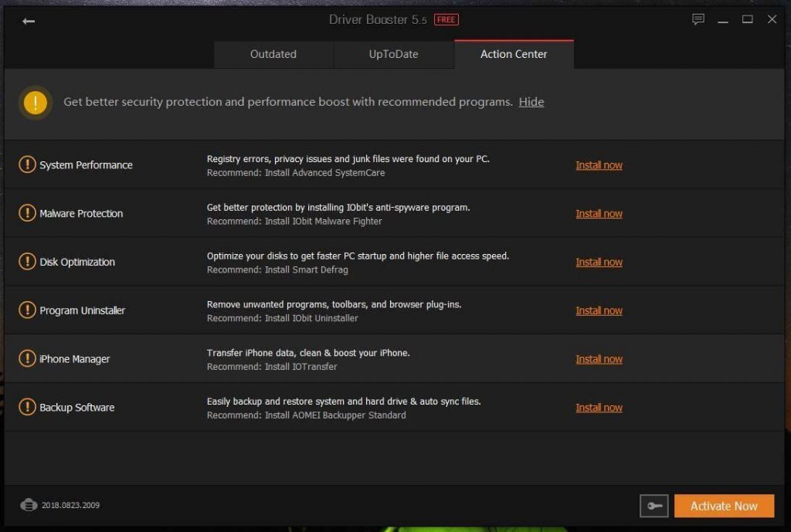Click Malware Protection alert icon
Image resolution: width=791 pixels, height=532 pixels.
[27, 213]
